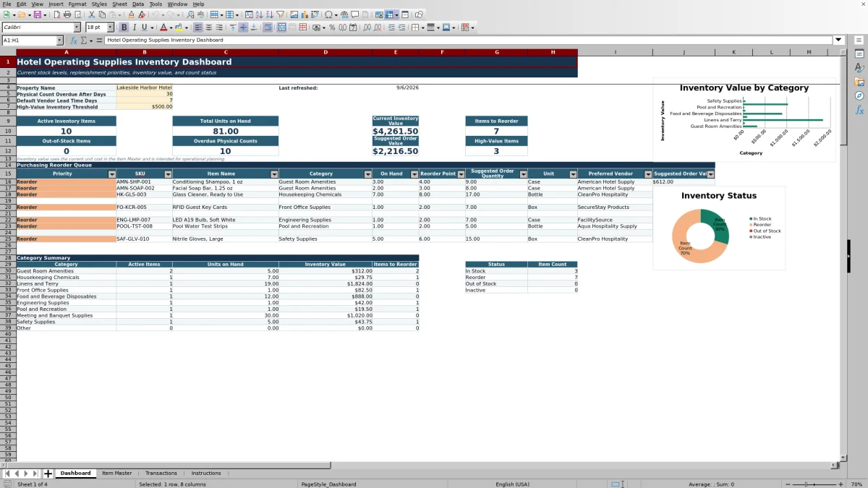Click the Save document icon
This screenshot has width=868, height=488.
(x=37, y=14)
